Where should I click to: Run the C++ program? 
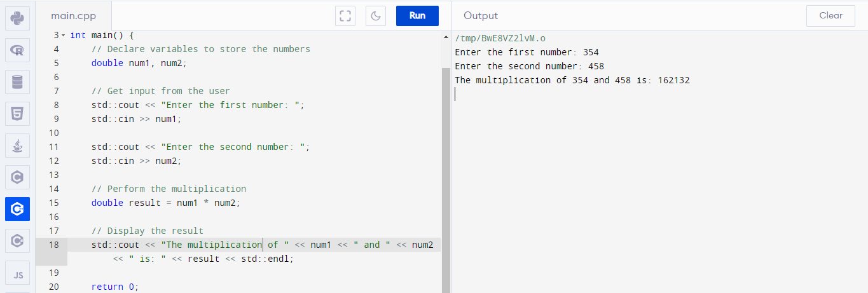(417, 16)
